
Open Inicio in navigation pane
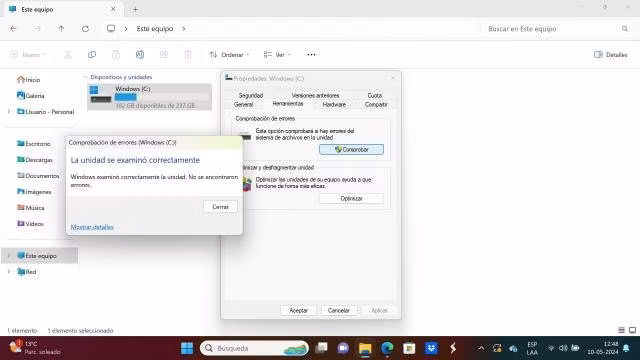pos(29,80)
